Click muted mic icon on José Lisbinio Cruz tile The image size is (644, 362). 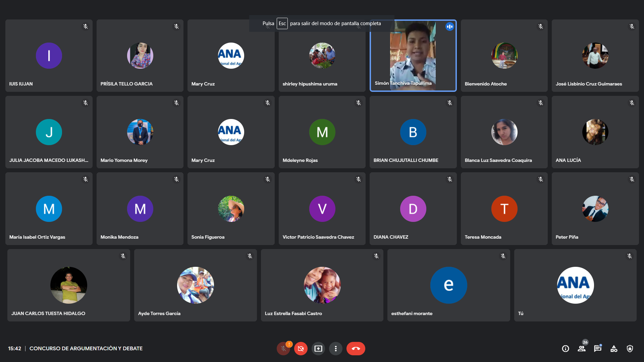tap(632, 26)
